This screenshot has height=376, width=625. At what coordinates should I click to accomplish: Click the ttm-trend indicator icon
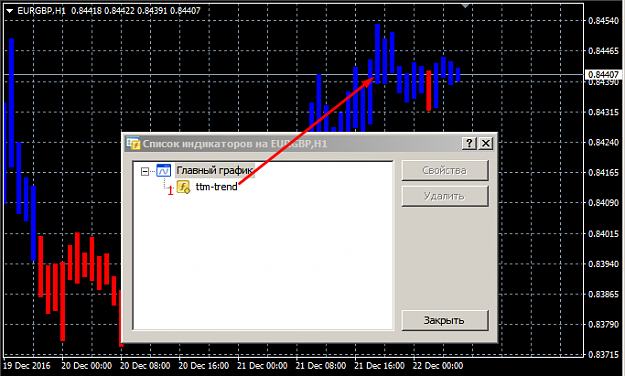click(x=183, y=187)
